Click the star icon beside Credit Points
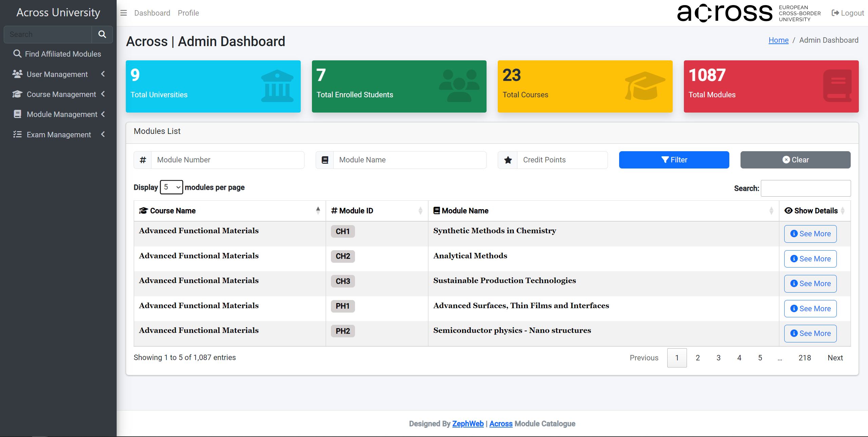This screenshot has height=437, width=868. [508, 160]
